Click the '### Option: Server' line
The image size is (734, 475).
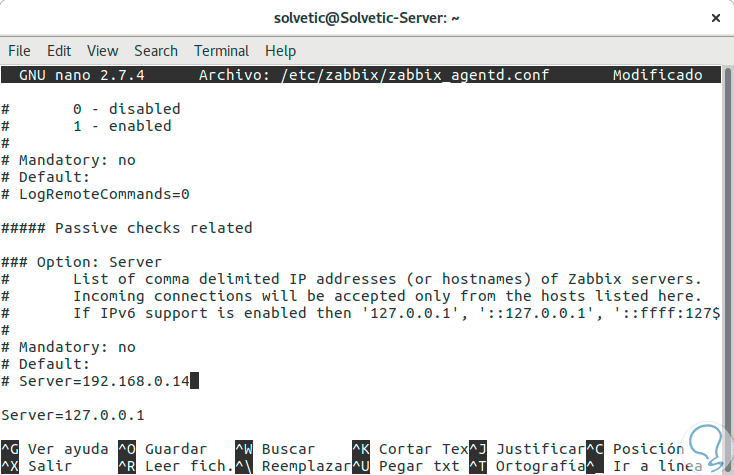81,262
